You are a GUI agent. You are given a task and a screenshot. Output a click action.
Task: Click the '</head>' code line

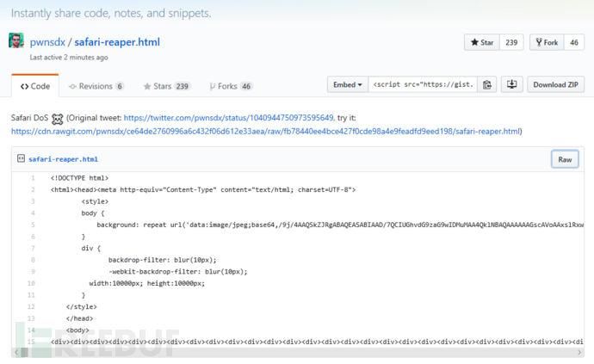(x=79, y=318)
